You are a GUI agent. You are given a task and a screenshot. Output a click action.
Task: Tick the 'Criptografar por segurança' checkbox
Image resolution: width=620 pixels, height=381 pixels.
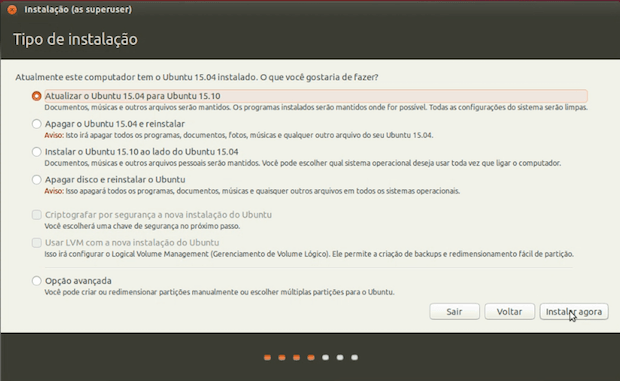pos(36,215)
